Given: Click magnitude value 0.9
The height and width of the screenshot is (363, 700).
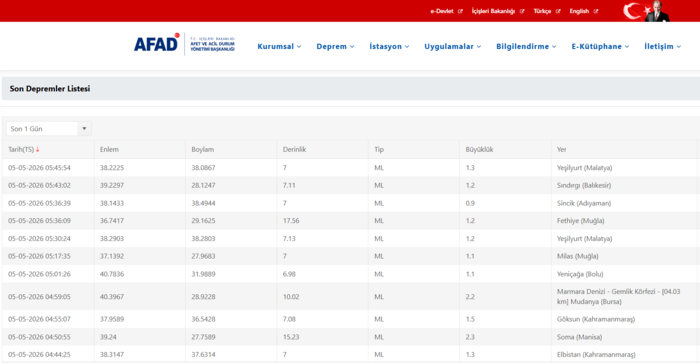Looking at the screenshot, I should (470, 203).
